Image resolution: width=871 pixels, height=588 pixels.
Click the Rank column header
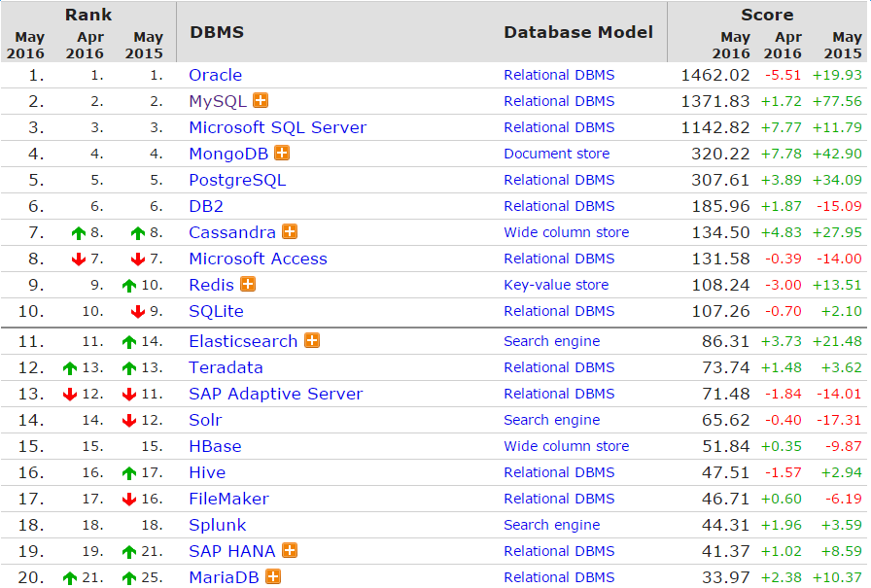point(88,15)
